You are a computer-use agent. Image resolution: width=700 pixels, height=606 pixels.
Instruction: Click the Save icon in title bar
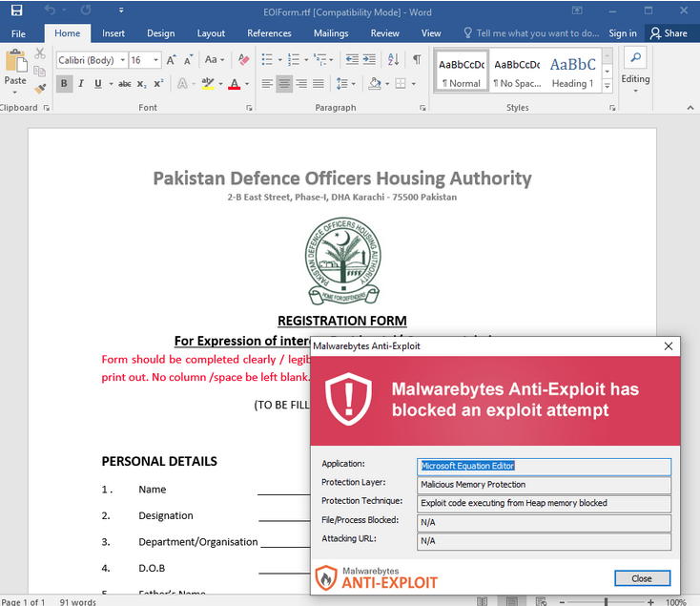(16, 10)
